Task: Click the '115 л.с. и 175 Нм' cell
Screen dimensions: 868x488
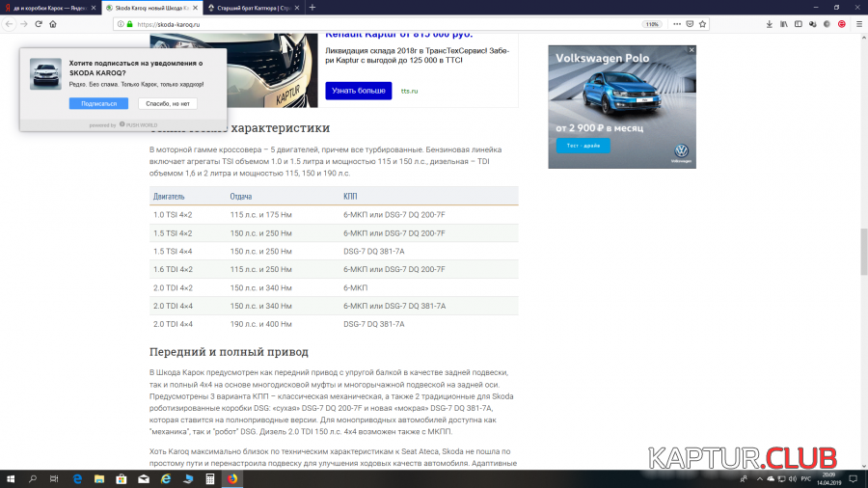Action: pos(260,215)
